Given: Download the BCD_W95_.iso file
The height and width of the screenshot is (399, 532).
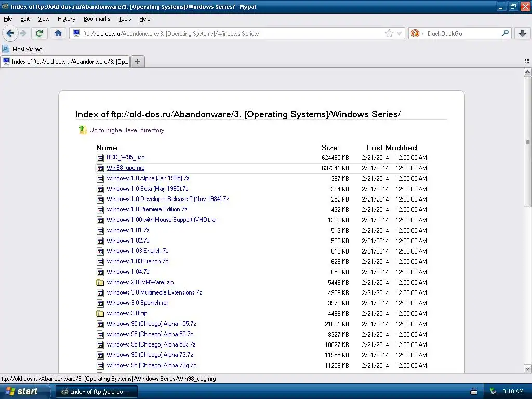Looking at the screenshot, I should pyautogui.click(x=125, y=157).
